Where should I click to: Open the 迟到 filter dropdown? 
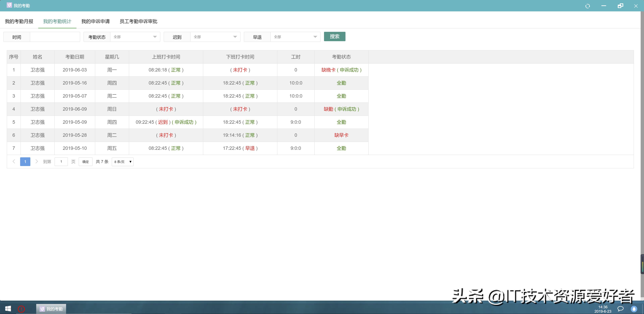click(215, 37)
